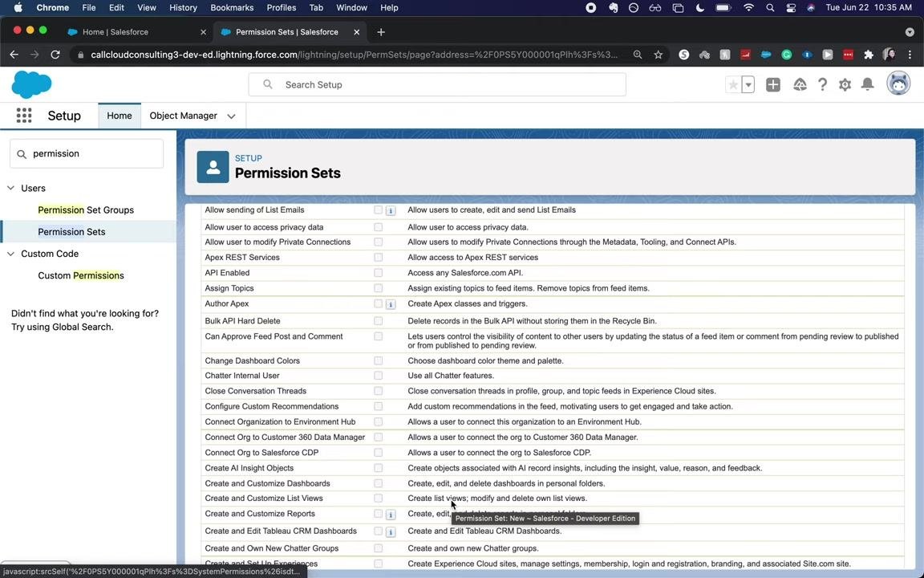
Task: Open the Profiles menu in menu bar
Action: pos(281,8)
